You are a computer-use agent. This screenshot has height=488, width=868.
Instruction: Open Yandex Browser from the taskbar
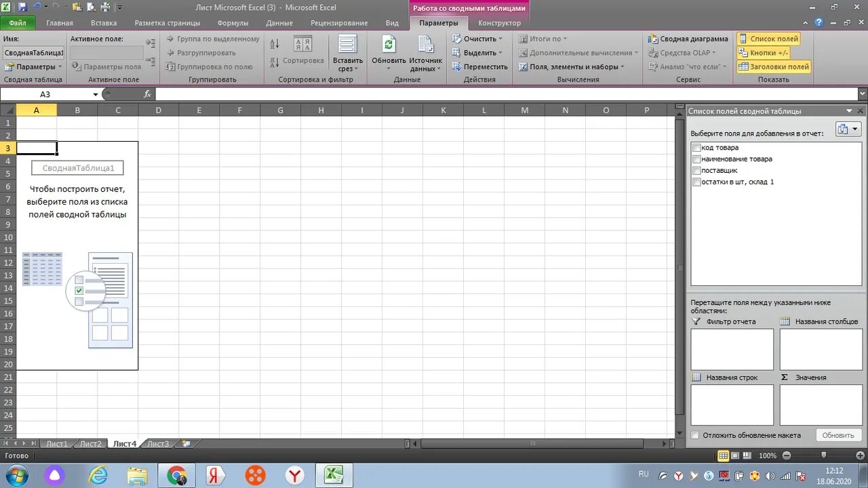295,475
